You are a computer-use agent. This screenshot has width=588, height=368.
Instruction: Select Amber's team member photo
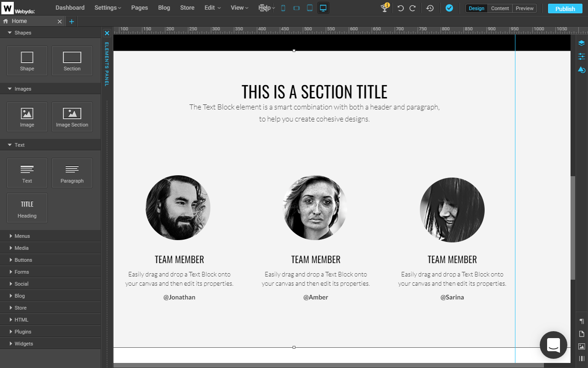tap(315, 207)
